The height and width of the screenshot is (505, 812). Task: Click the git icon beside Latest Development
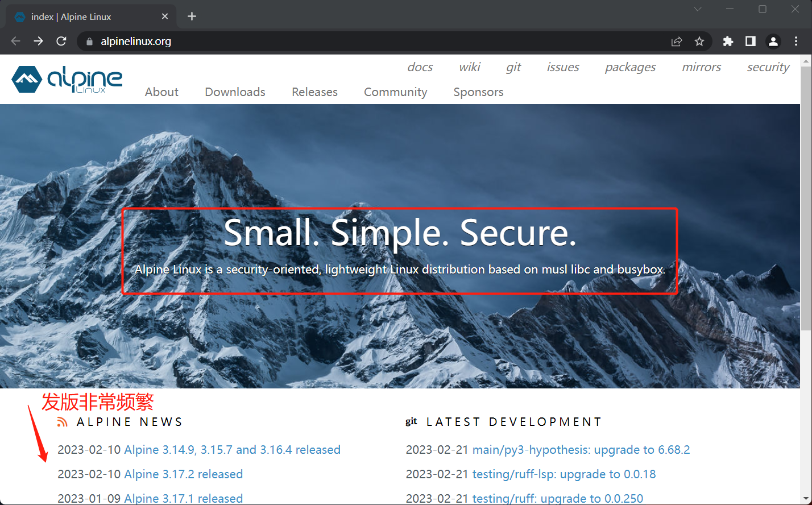411,421
